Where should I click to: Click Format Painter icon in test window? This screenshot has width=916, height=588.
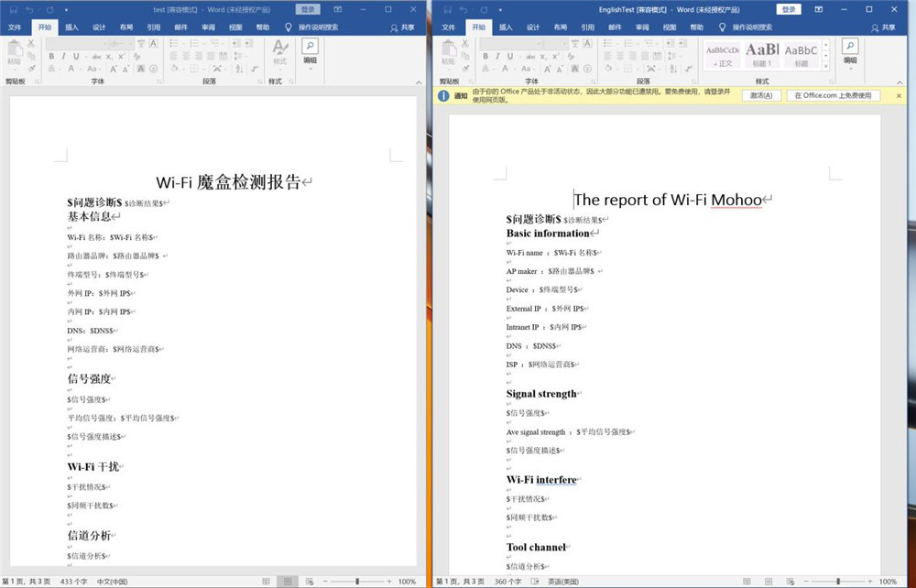(31, 69)
